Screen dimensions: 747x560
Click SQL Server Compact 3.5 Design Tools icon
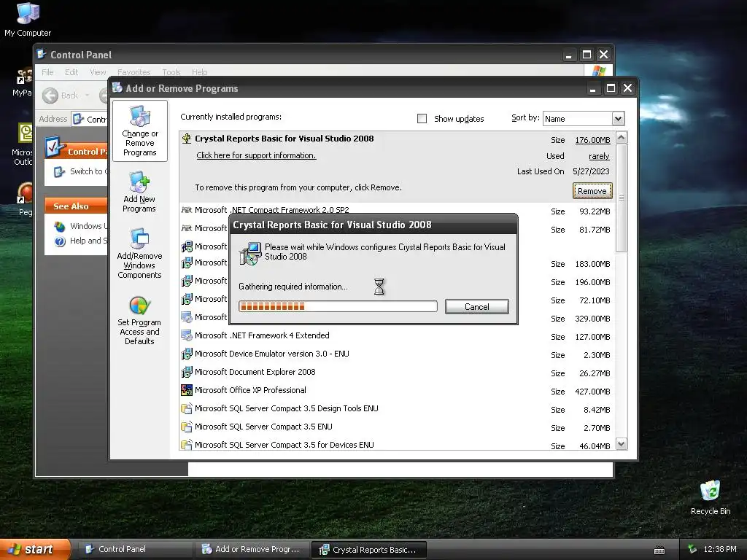point(187,408)
